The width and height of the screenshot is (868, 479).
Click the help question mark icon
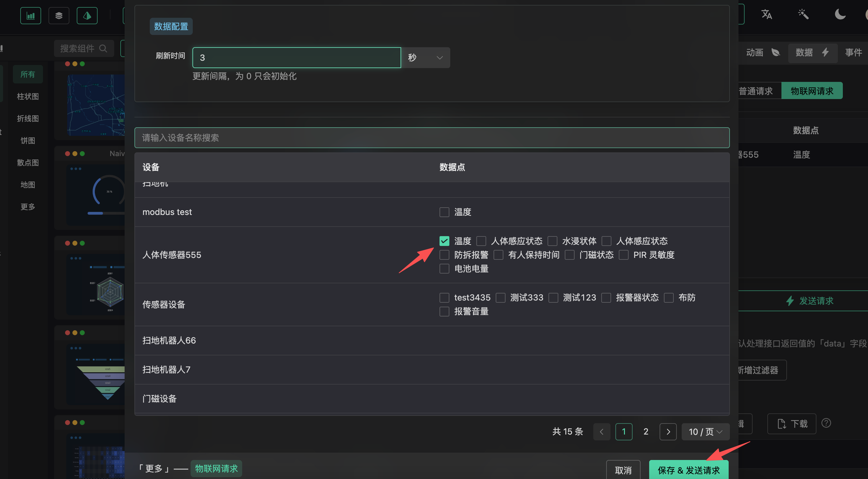click(x=826, y=423)
